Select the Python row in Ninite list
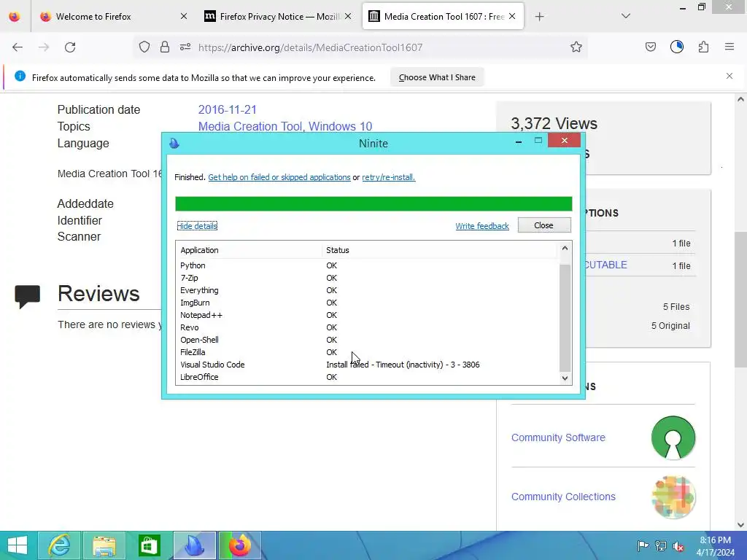Viewport: 747px width, 560px height. click(367, 265)
